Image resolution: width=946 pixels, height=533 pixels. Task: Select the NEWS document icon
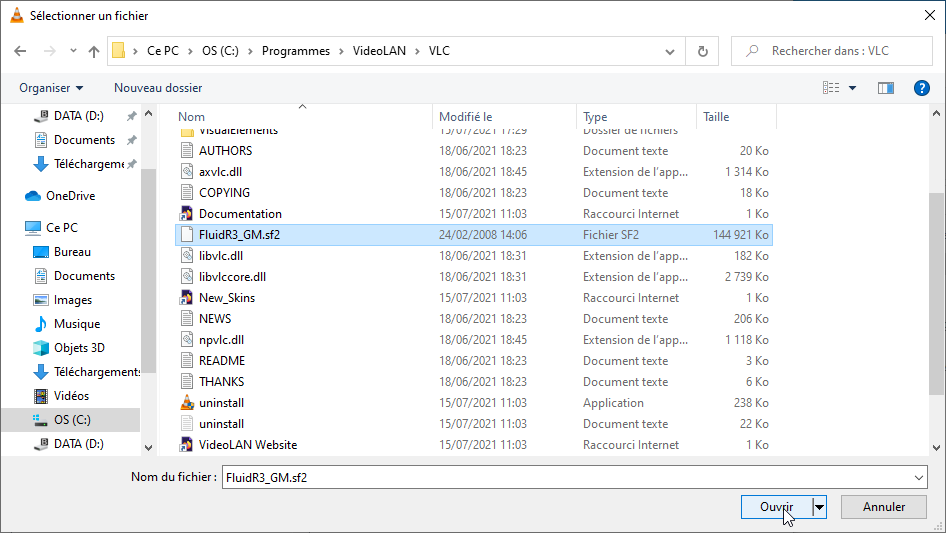coord(187,319)
